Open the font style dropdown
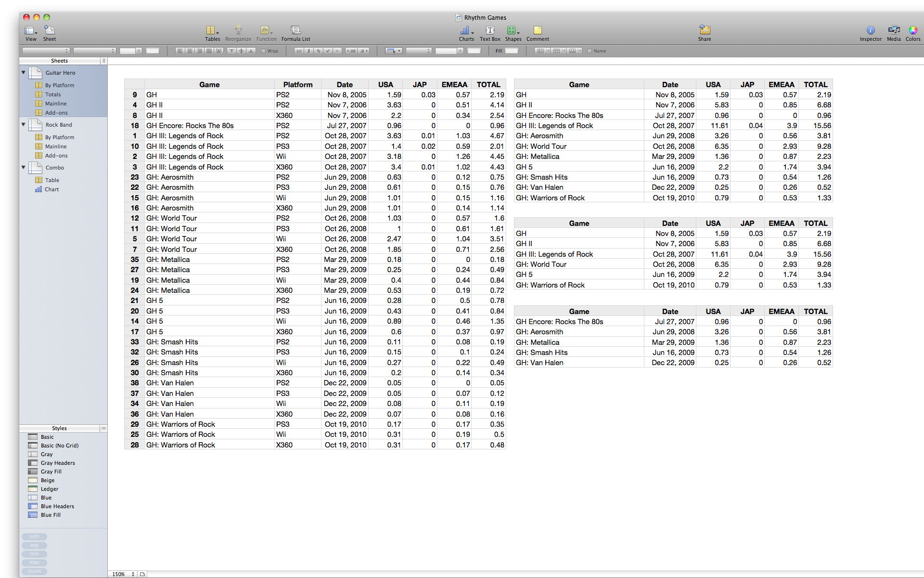924x578 pixels. click(94, 51)
